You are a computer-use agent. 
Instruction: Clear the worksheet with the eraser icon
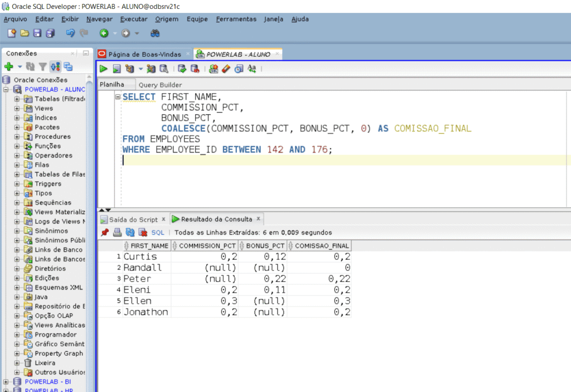226,69
